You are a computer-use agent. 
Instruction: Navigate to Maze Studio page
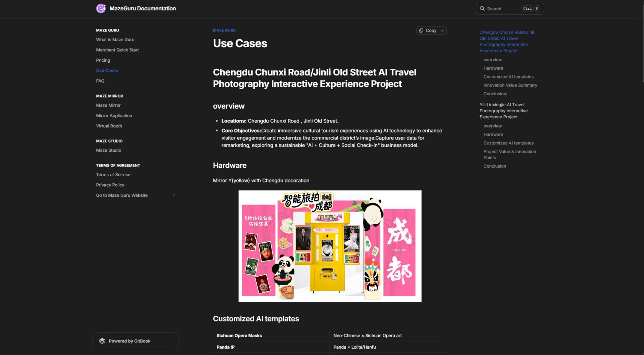(x=109, y=151)
